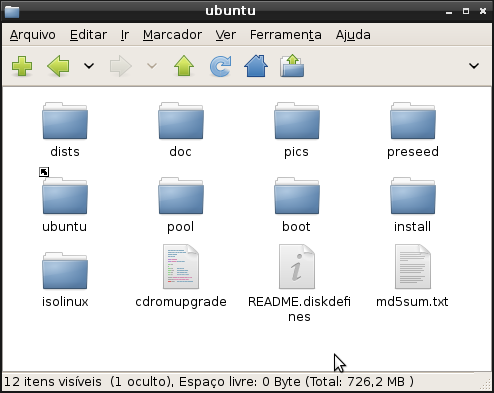Open the Ajuda menu
The width and height of the screenshot is (494, 393).
coord(353,35)
